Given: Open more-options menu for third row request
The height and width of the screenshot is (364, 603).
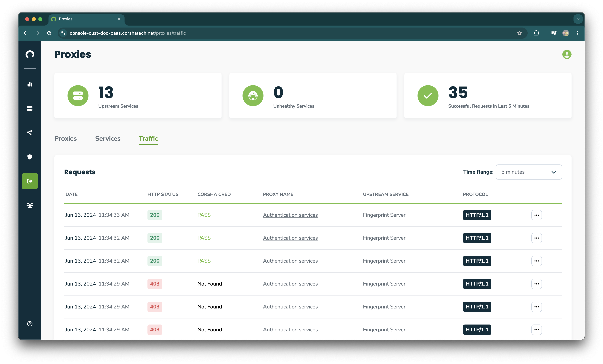Looking at the screenshot, I should (x=536, y=261).
